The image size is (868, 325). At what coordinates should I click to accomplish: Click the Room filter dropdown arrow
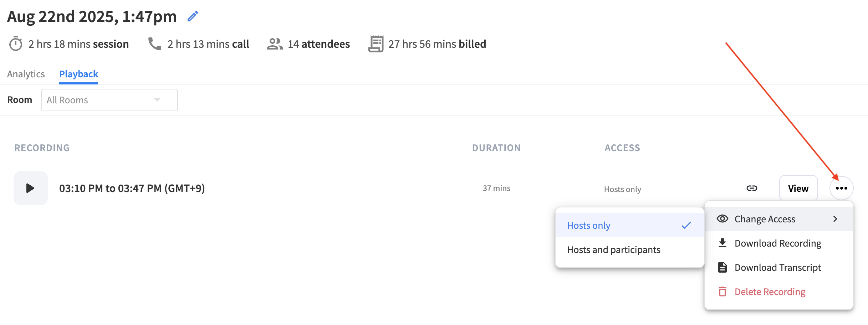click(157, 100)
